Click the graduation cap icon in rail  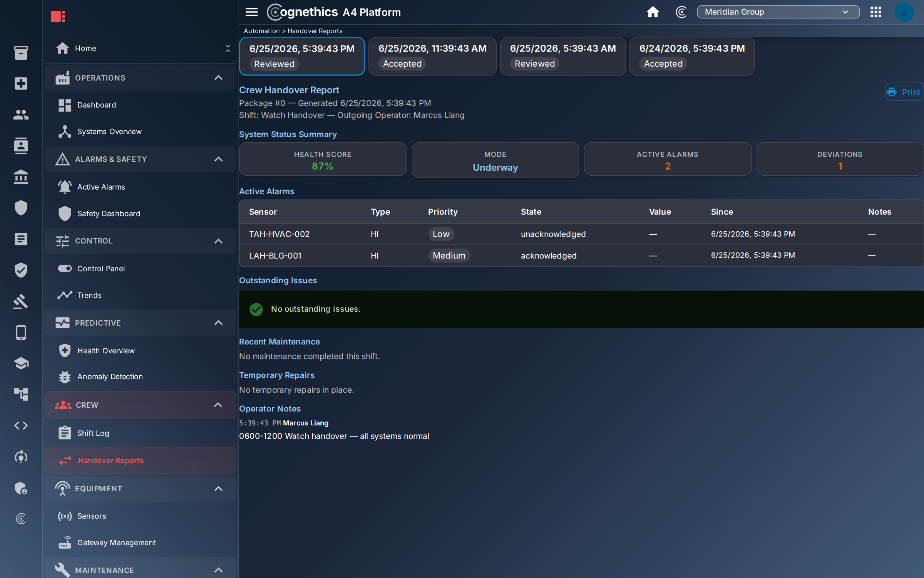21,363
